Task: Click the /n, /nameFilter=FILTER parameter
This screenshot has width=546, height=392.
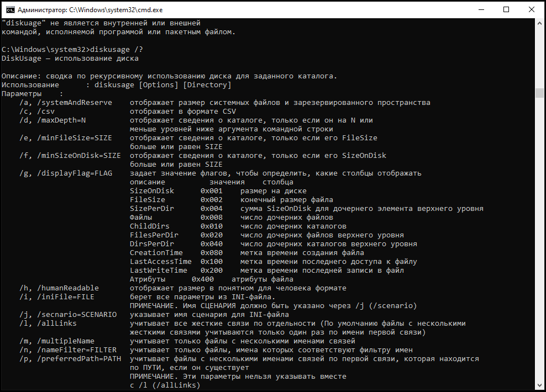Action: [68, 350]
